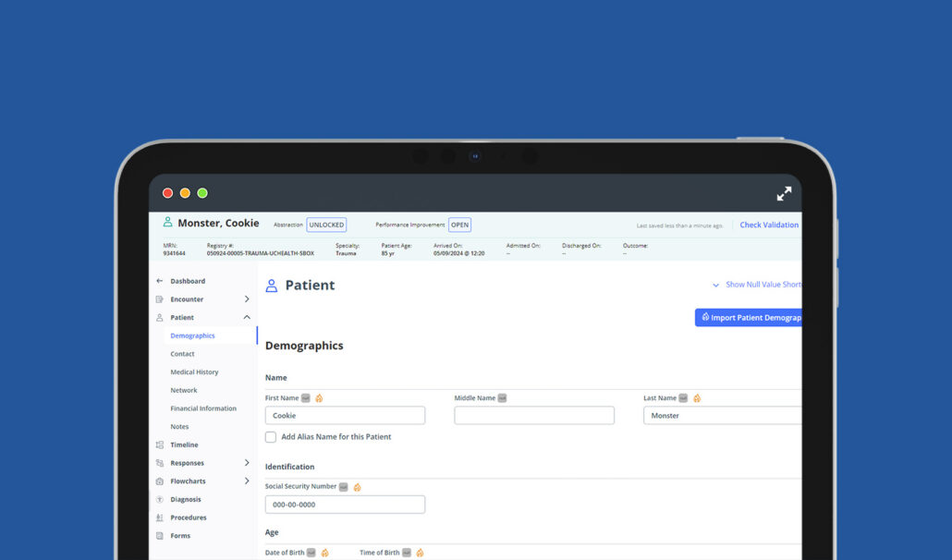Image resolution: width=952 pixels, height=560 pixels.
Task: Click flame icon beside Social Security Number
Action: click(x=357, y=487)
